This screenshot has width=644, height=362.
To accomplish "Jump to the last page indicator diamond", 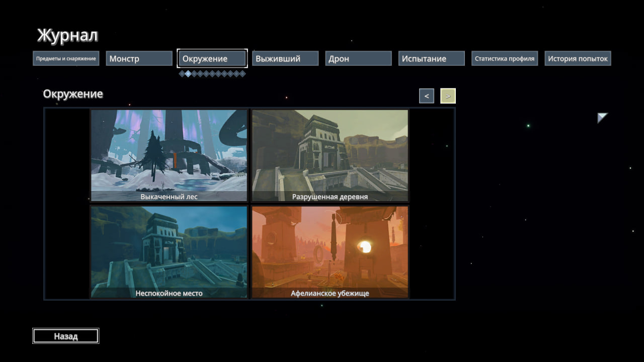I will click(x=243, y=73).
